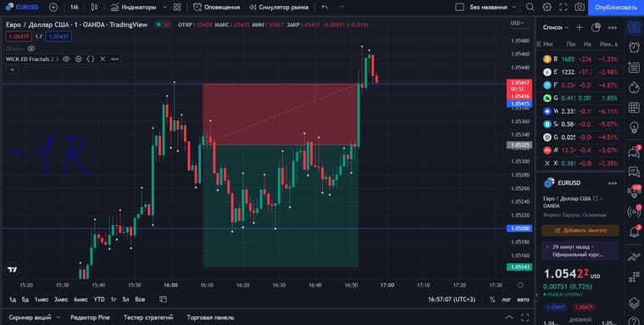
Task: Open EURUSD details more options dots
Action: point(613,183)
